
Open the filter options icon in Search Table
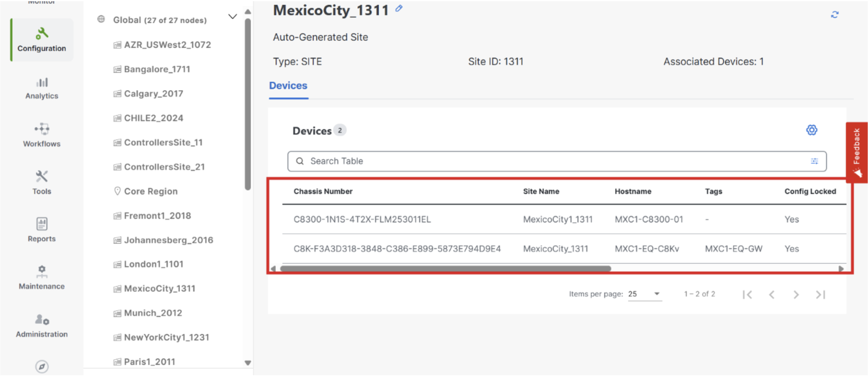click(814, 161)
